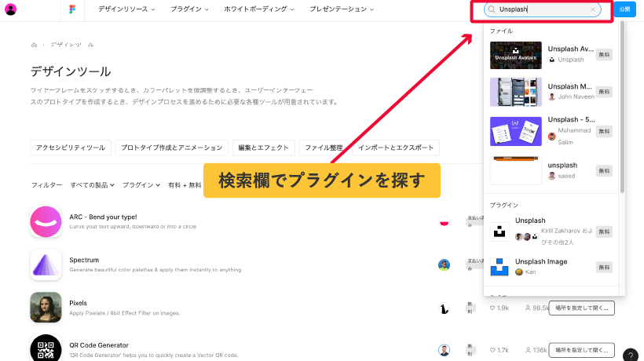Expand the デザインリソース menu
The height and width of the screenshot is (361, 644).
point(126,9)
